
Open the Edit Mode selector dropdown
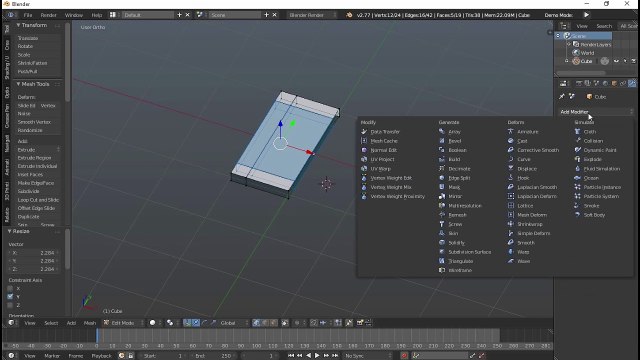click(124, 323)
